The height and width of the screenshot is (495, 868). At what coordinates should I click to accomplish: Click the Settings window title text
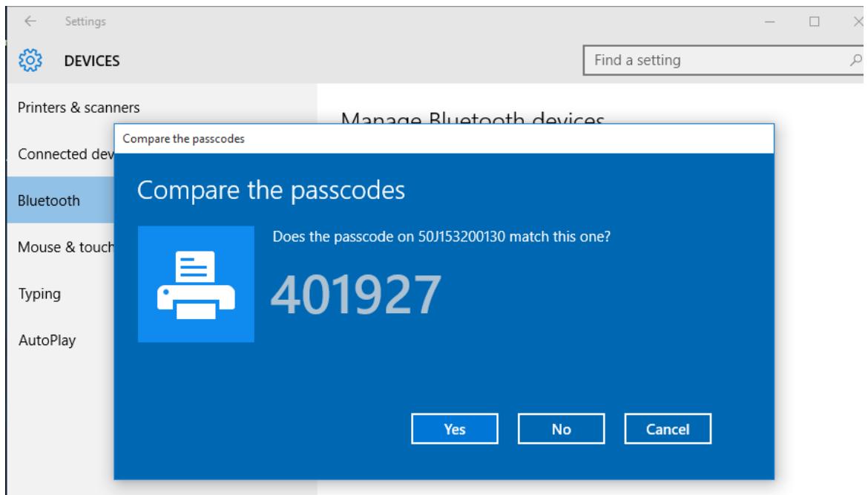coord(85,22)
